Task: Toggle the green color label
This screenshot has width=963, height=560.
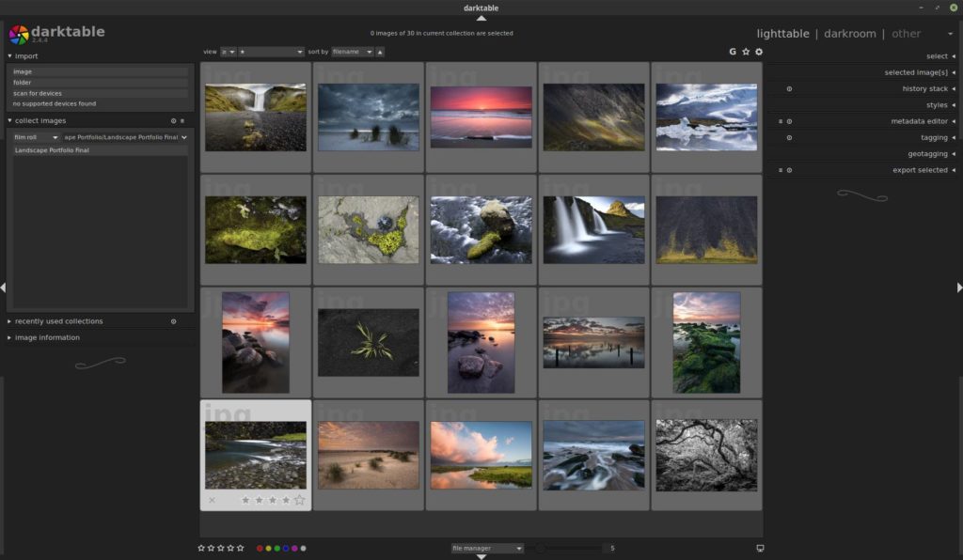Action: 276,548
